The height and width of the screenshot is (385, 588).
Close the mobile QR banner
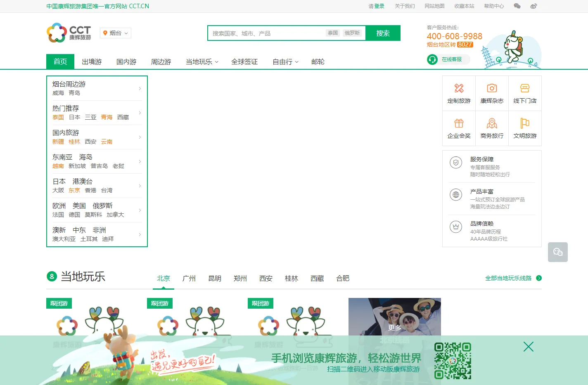coord(529,347)
